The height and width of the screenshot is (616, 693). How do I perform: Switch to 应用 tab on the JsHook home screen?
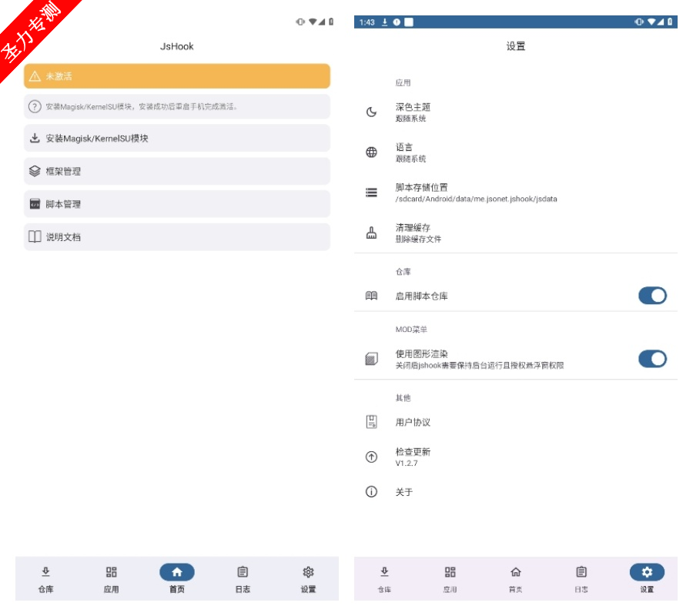point(112,579)
